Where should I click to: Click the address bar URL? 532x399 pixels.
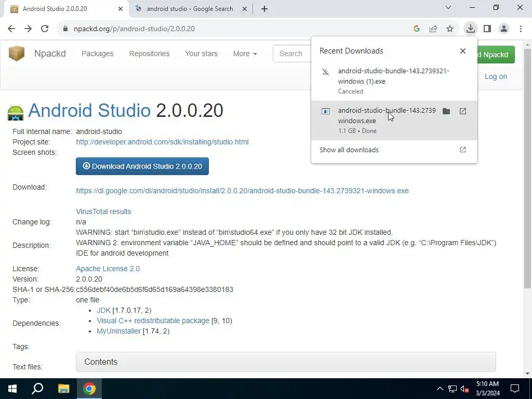tap(134, 29)
